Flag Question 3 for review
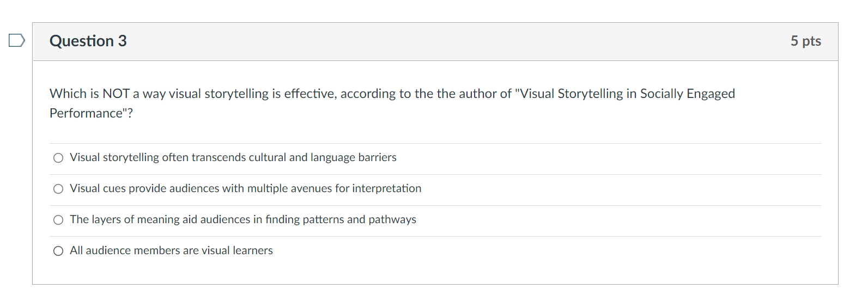The height and width of the screenshot is (307, 868). pos(16,40)
